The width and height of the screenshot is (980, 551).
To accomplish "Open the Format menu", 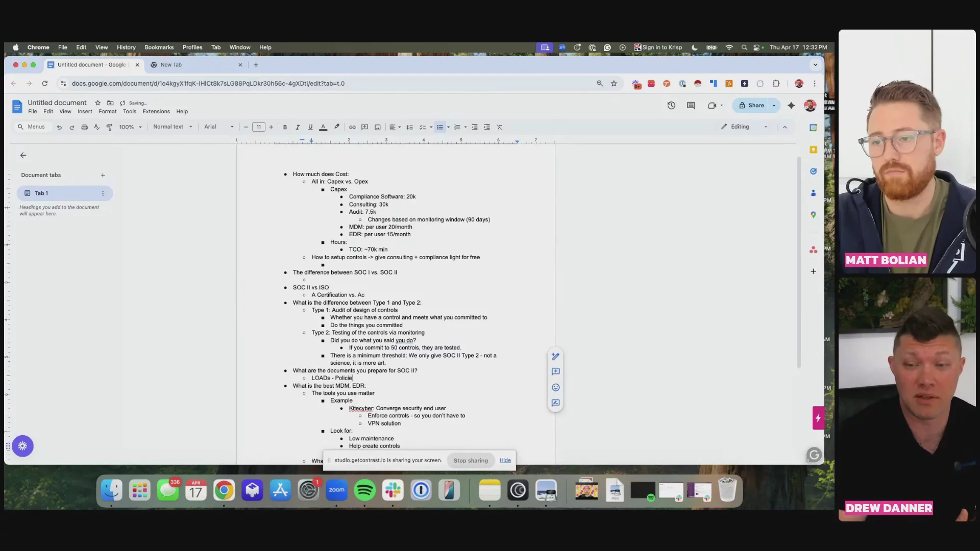I will point(108,111).
